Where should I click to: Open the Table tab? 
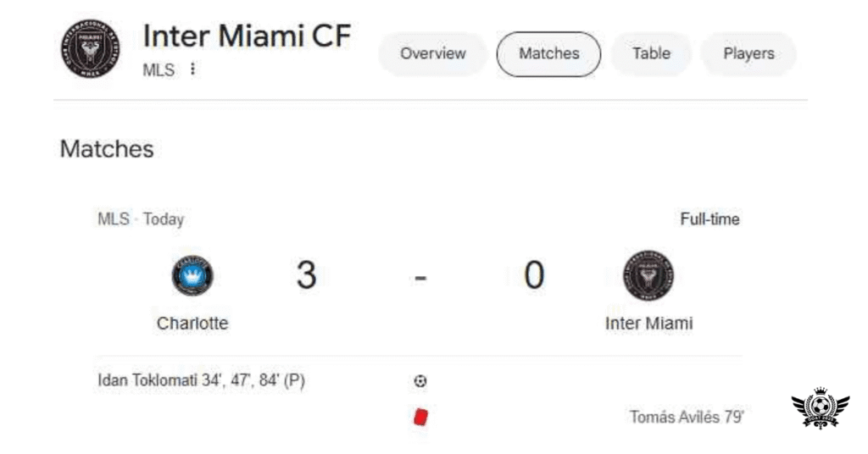[651, 53]
